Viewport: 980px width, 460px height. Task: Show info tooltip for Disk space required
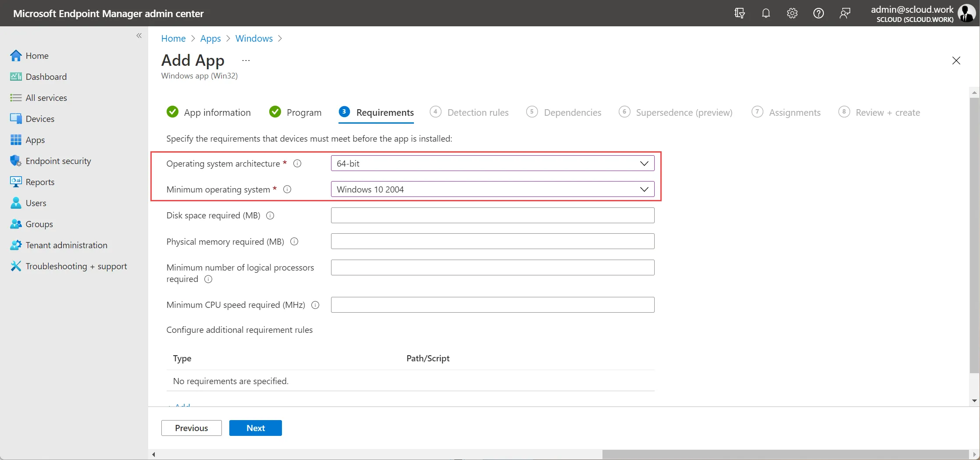point(270,215)
